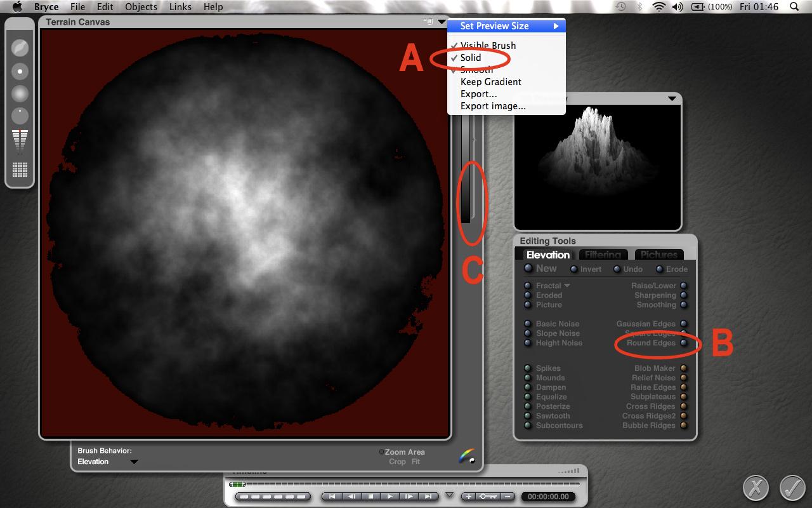The height and width of the screenshot is (508, 812).
Task: Open the terrain grid resolution icon
Action: 20,170
